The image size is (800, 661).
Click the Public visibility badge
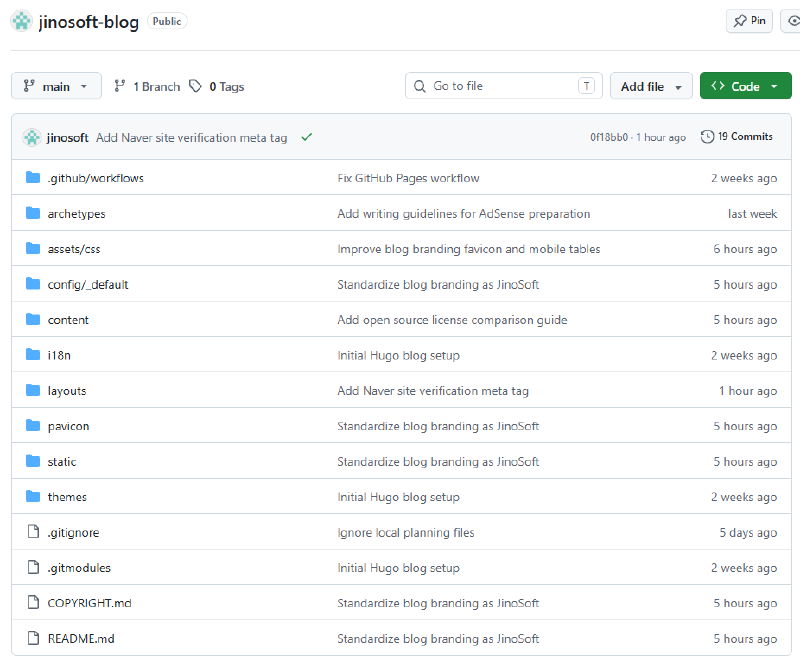(167, 21)
